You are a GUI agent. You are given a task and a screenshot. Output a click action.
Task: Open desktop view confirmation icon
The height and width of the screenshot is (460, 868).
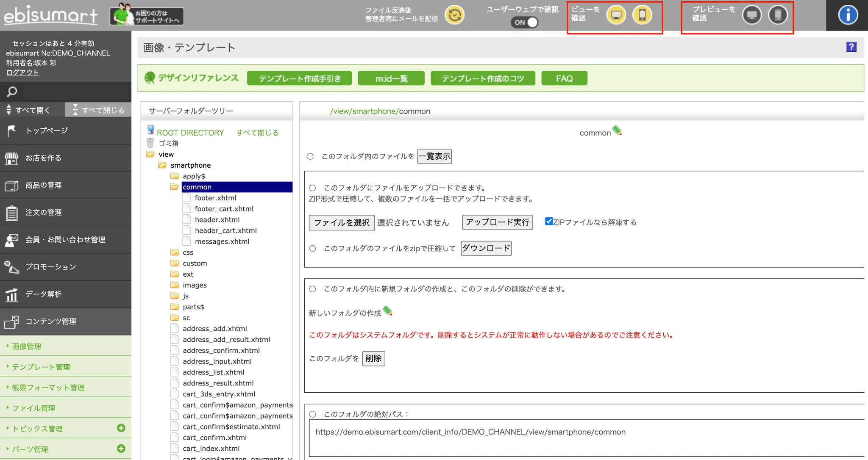616,15
